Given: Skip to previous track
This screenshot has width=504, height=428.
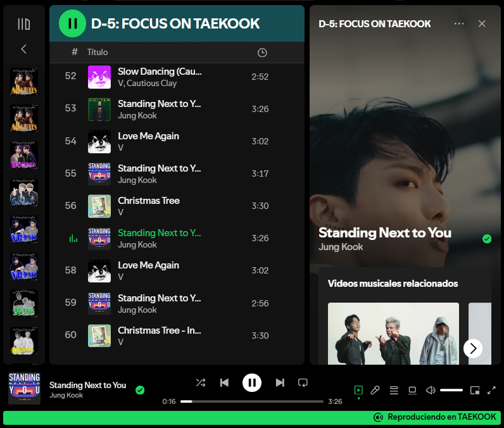Looking at the screenshot, I should [224, 382].
